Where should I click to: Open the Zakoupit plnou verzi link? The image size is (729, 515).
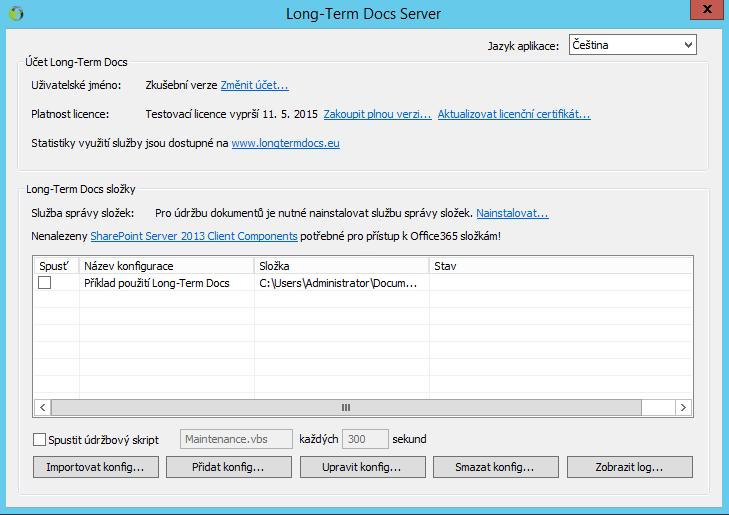pos(377,114)
